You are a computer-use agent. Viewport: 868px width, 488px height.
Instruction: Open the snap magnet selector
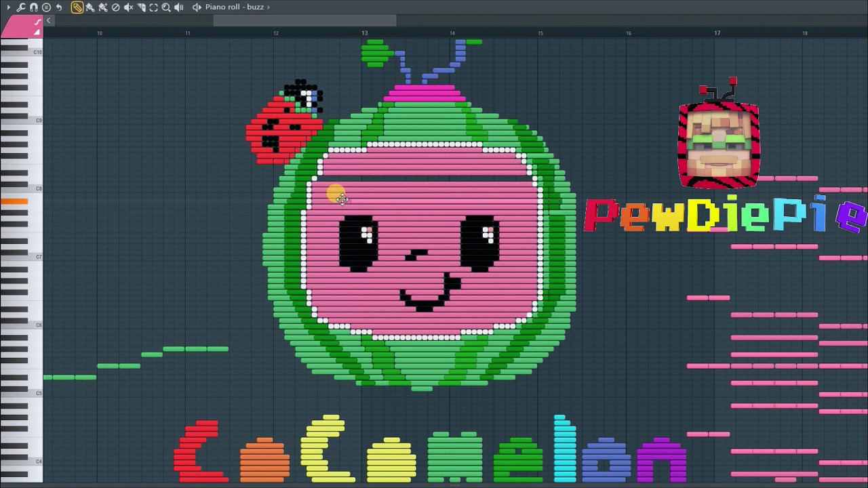pos(34,7)
